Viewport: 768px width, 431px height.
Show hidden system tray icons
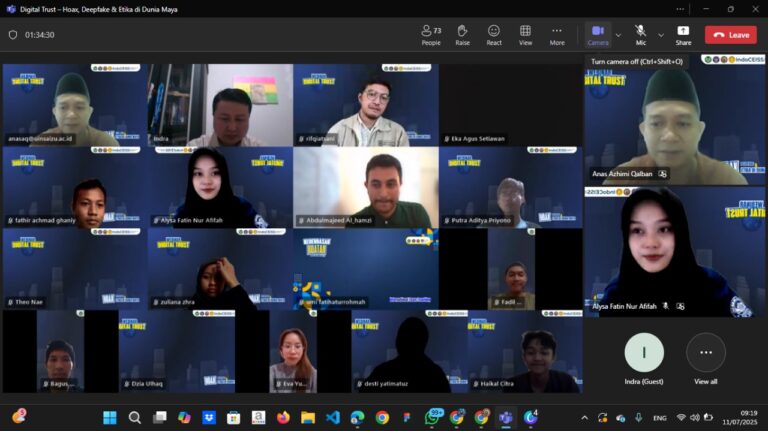(x=585, y=417)
